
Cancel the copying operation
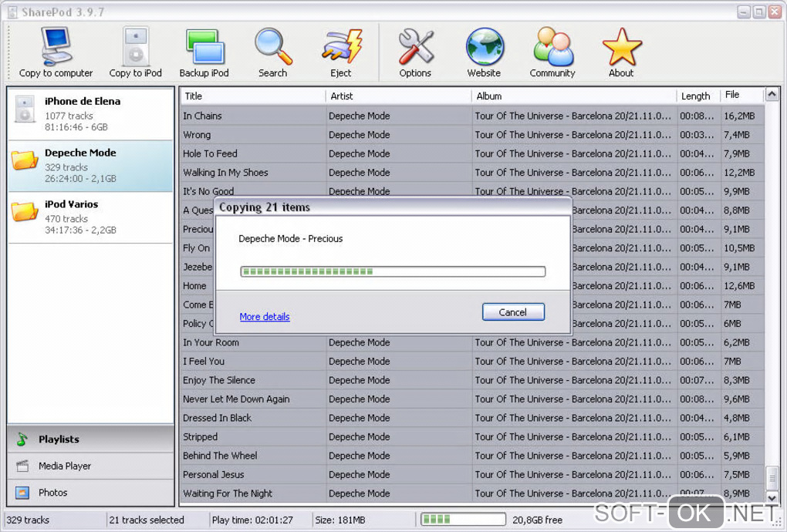click(x=513, y=312)
